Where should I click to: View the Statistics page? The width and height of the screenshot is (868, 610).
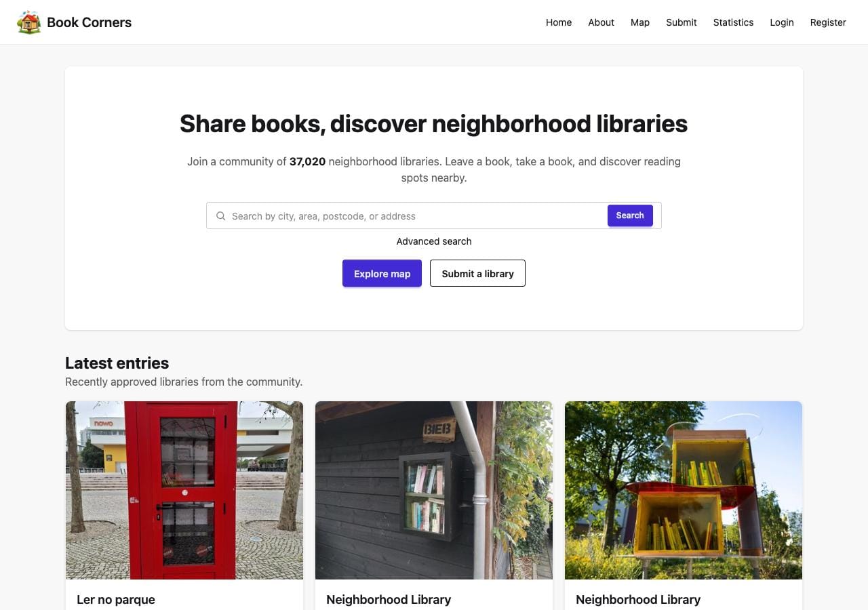point(733,22)
